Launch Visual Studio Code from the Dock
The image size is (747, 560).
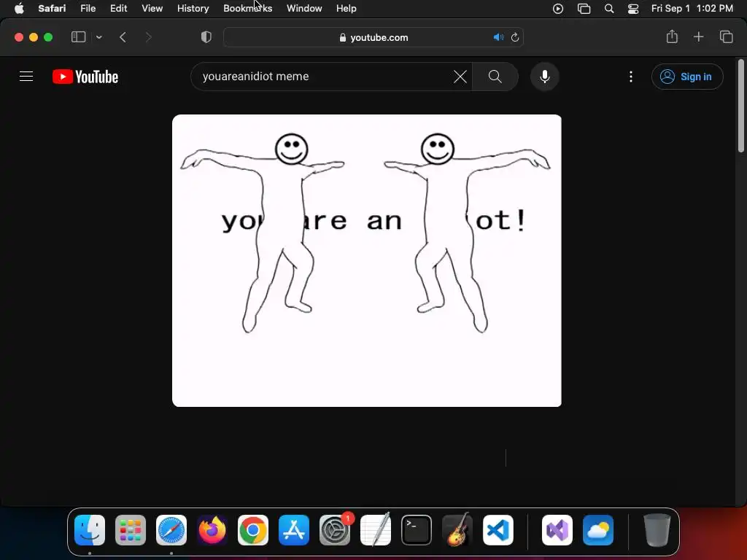pos(498,530)
